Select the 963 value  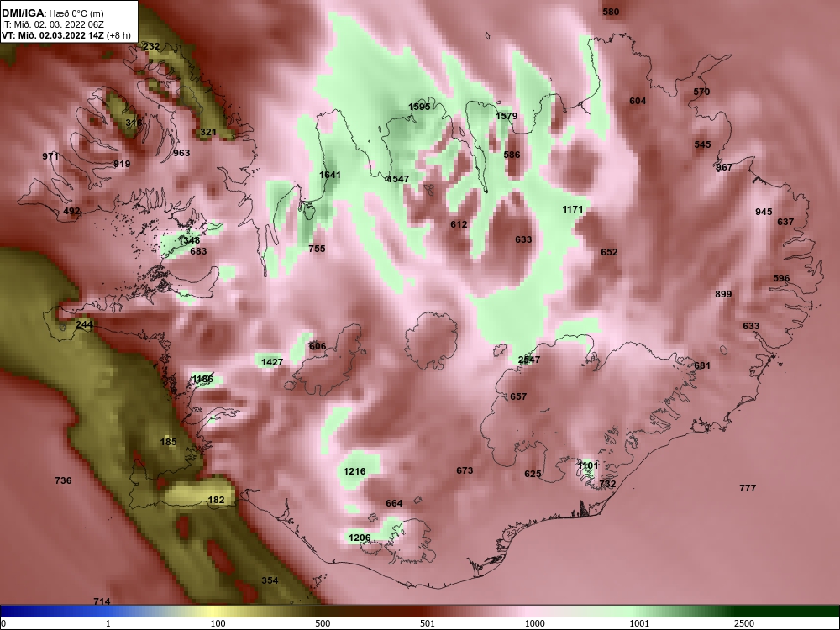[181, 153]
